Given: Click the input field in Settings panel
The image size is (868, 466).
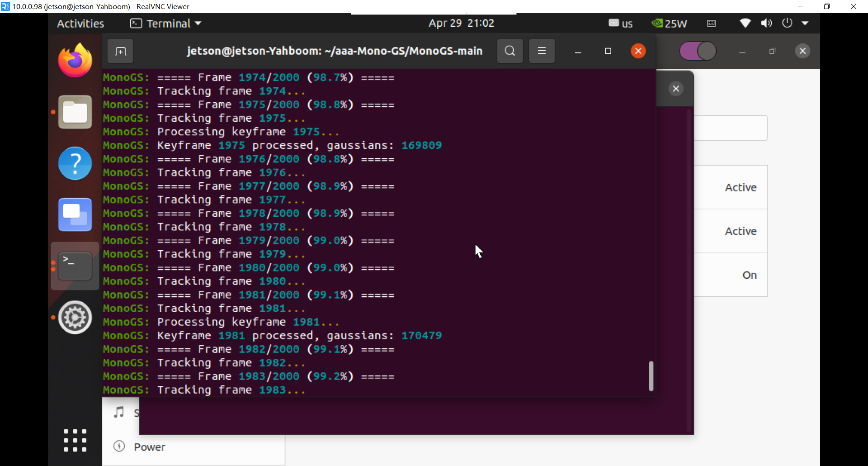Looking at the screenshot, I should (731, 128).
